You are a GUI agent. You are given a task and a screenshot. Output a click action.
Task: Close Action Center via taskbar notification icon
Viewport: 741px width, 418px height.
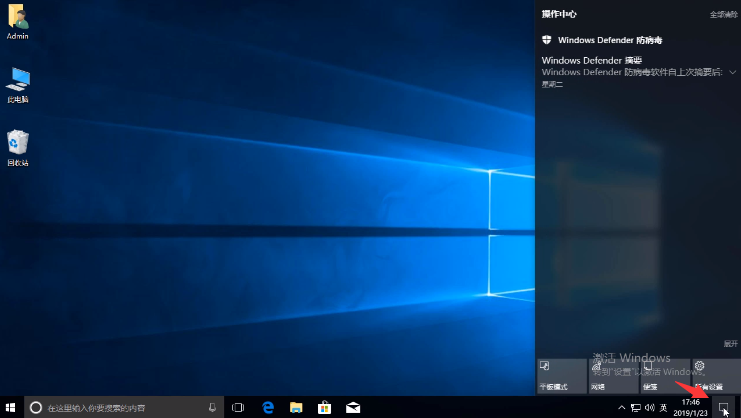pos(723,407)
